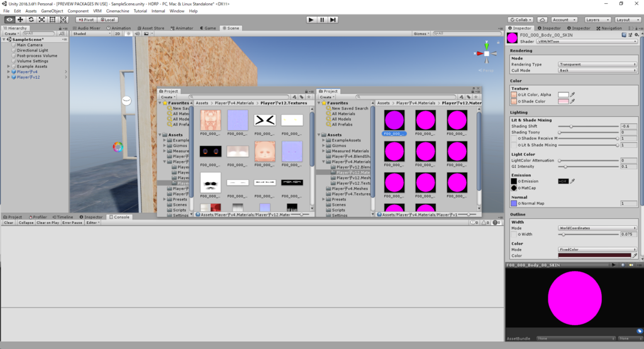The height and width of the screenshot is (349, 644).
Task: Open the Layout dropdown
Action: [627, 19]
